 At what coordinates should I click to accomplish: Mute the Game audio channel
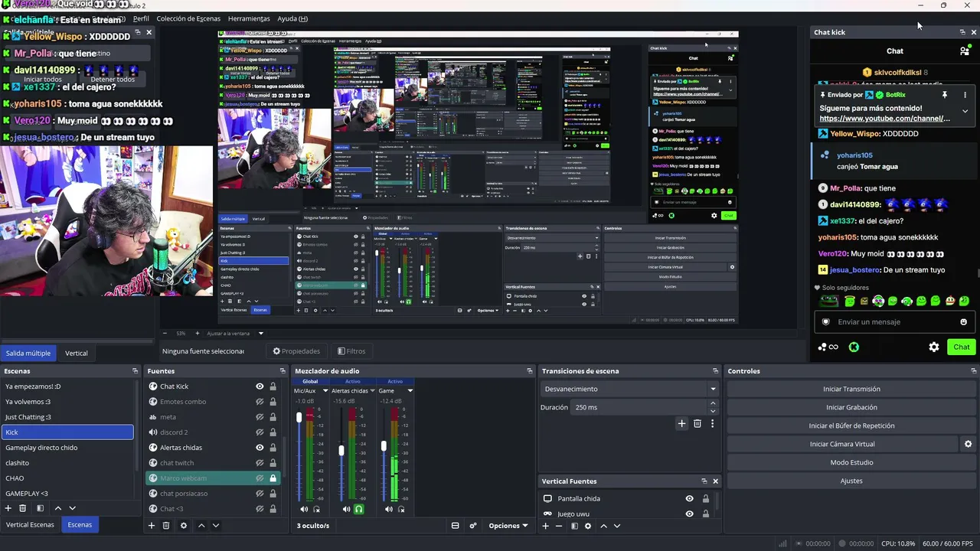(x=389, y=509)
